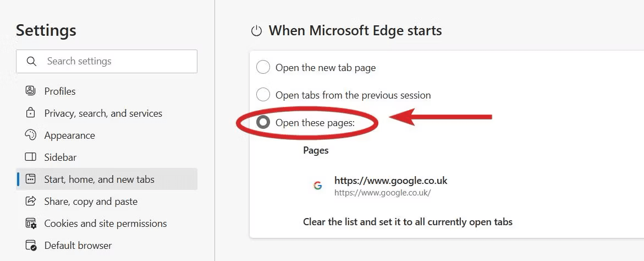Click the Sidebar panel icon

point(30,157)
